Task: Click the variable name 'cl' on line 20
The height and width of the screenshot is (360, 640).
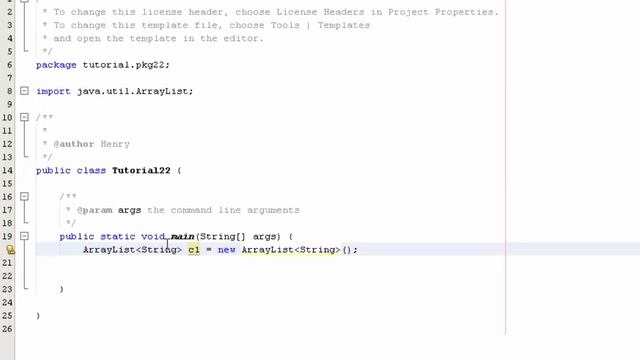Action: click(194, 249)
